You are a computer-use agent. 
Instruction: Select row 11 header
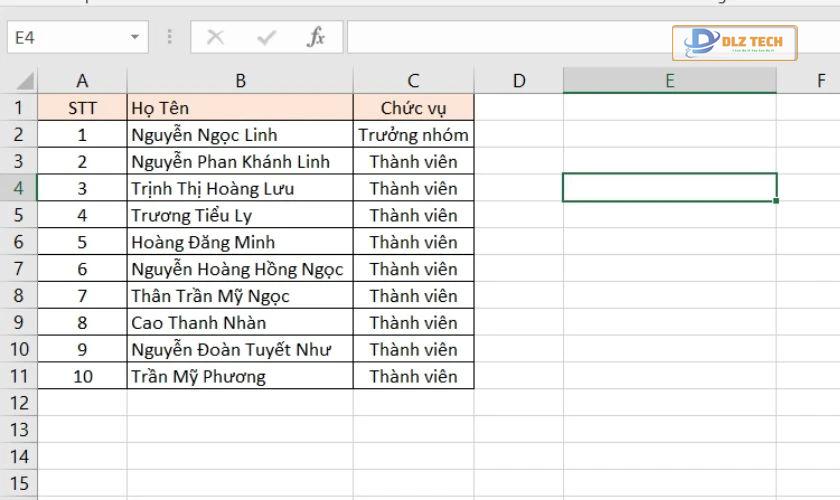pyautogui.click(x=19, y=376)
